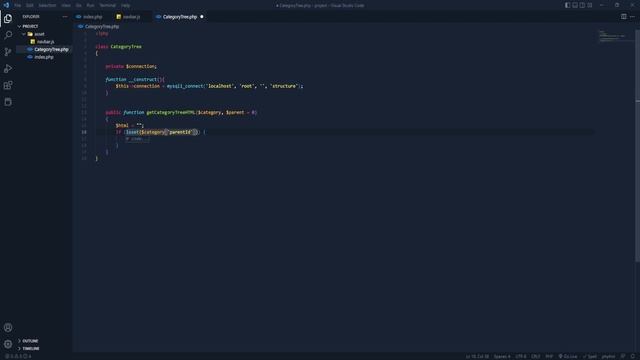The height and width of the screenshot is (360, 640).
Task: Click the getCategoryTreeHTML function line
Action: pyautogui.click(x=181, y=112)
